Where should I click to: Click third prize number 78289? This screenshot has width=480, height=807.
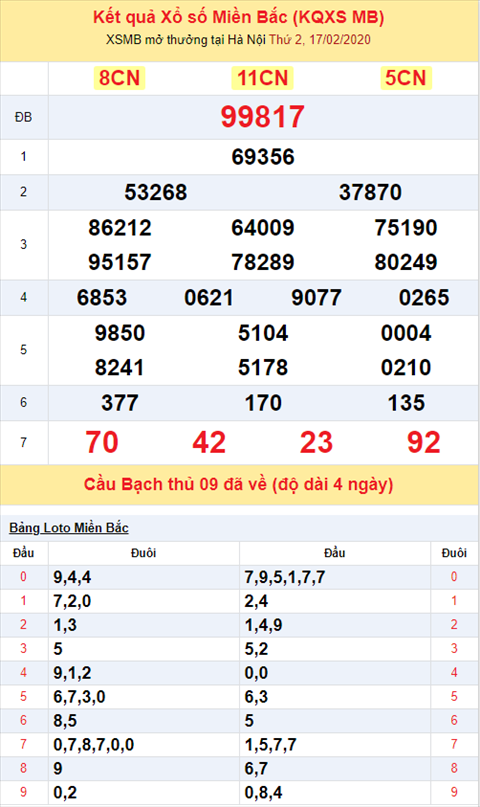point(263,262)
